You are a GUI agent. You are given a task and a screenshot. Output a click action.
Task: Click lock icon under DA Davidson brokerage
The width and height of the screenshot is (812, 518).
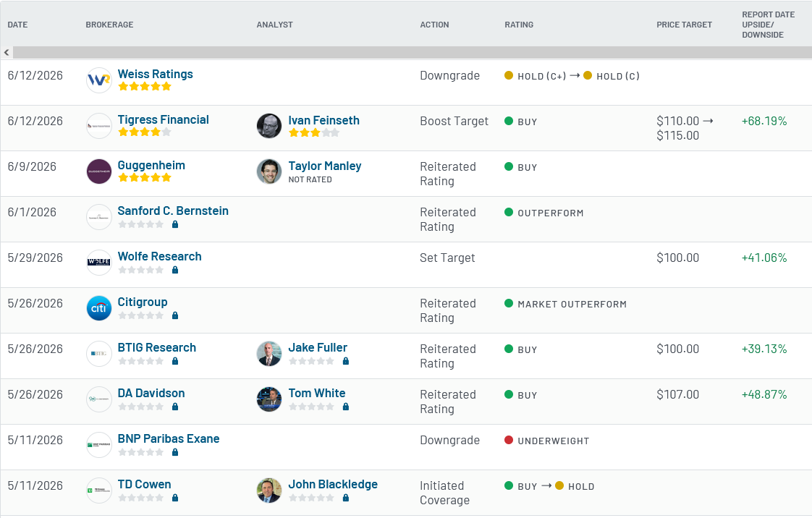click(175, 407)
